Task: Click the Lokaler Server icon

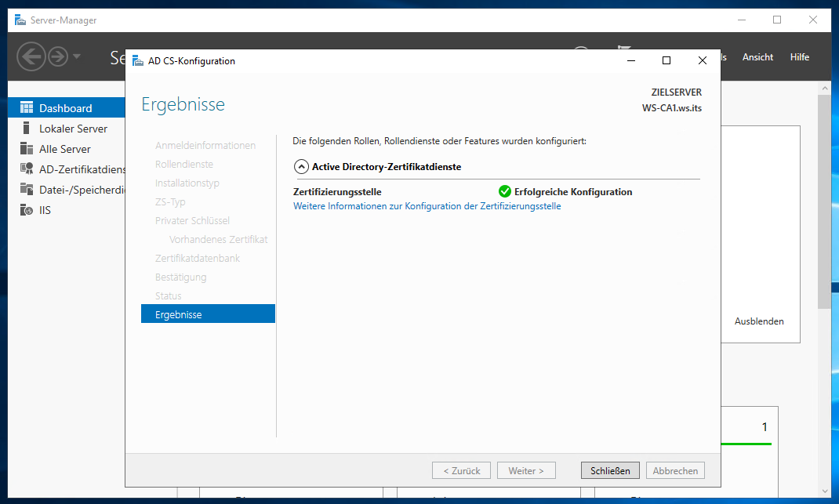Action: pos(26,128)
